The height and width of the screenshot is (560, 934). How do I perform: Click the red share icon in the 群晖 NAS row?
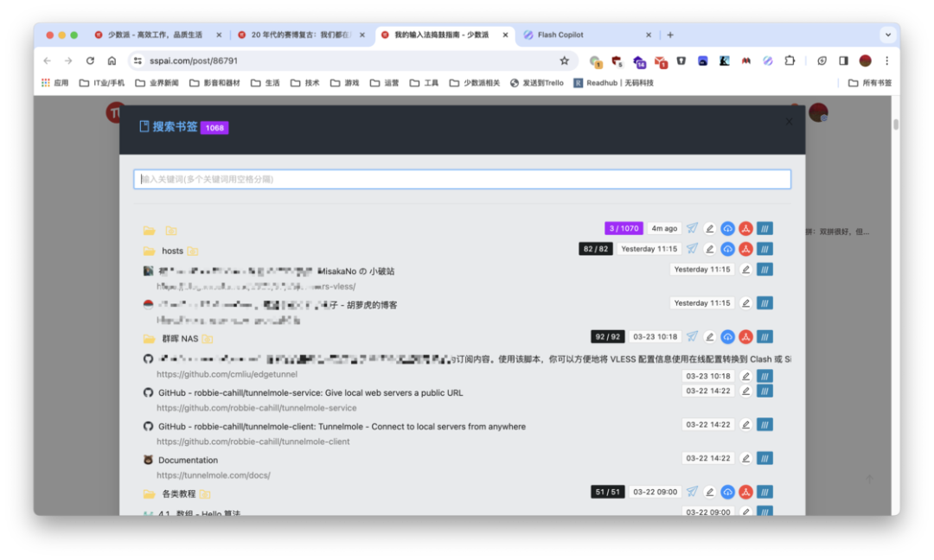point(745,337)
